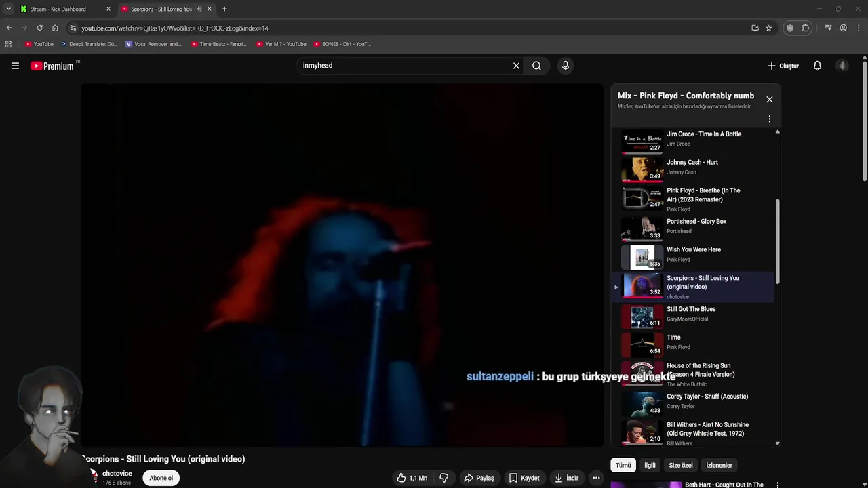868x488 pixels.
Task: Open the Var Mı? - YouTube bookmark
Action: point(281,44)
